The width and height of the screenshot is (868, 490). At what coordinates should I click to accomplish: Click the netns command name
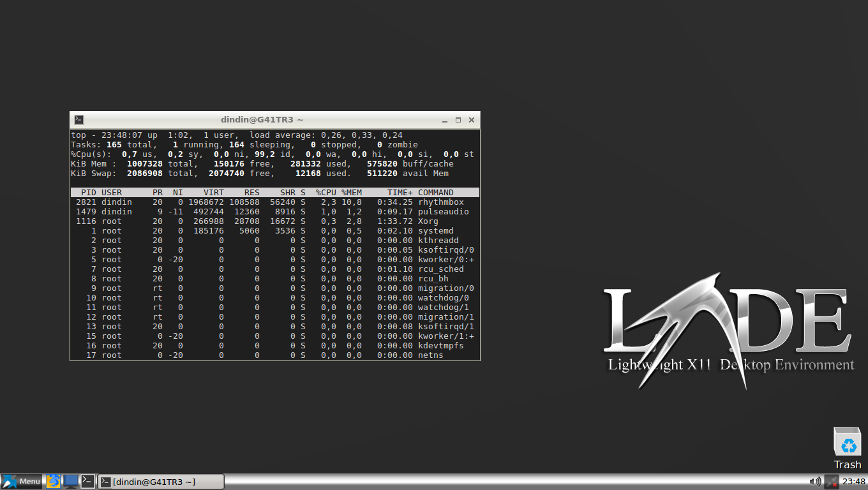pos(431,355)
